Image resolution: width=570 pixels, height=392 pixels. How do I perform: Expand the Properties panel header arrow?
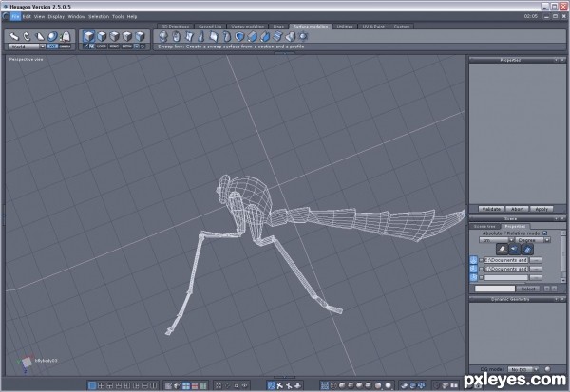pos(556,60)
